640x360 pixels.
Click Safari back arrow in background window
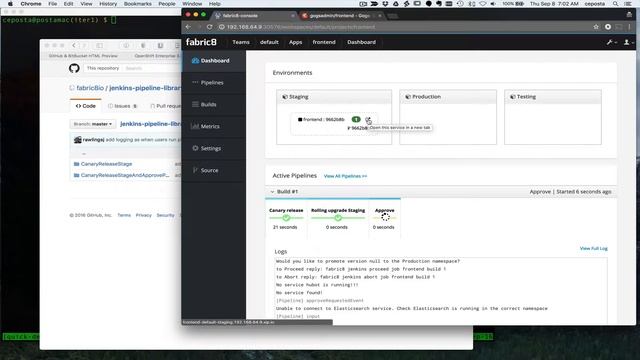(x=74, y=45)
